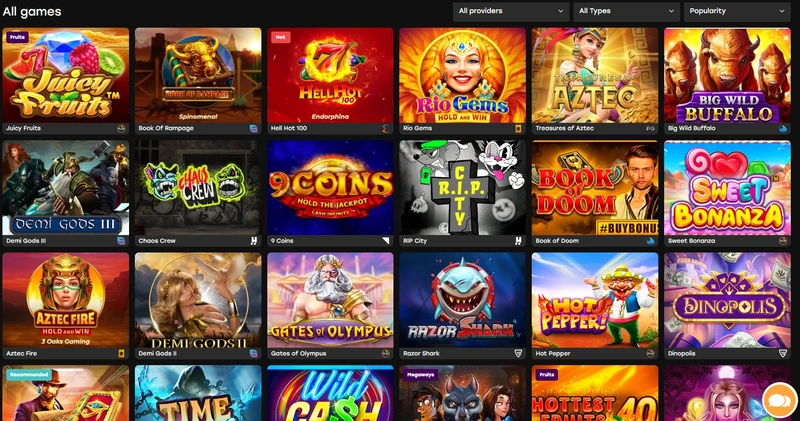Screen dimensions: 800x421
Task: Click provider icon beside Juicy Fruits title
Action: 121,129
